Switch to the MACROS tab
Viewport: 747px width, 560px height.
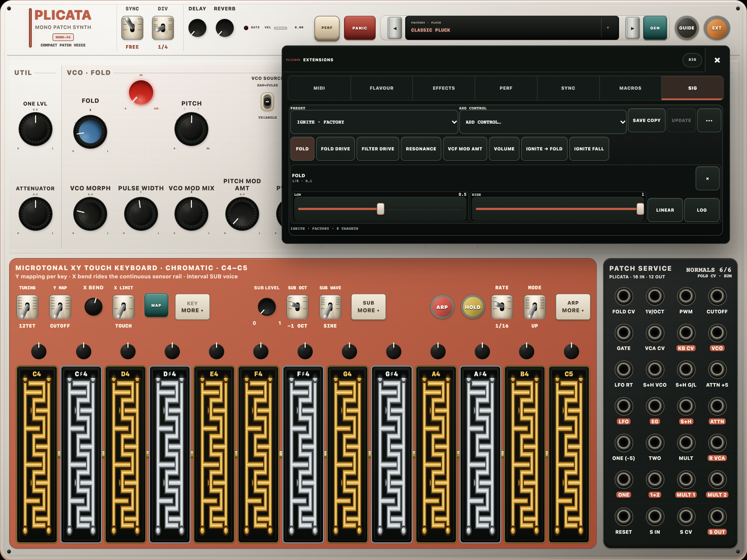point(630,88)
